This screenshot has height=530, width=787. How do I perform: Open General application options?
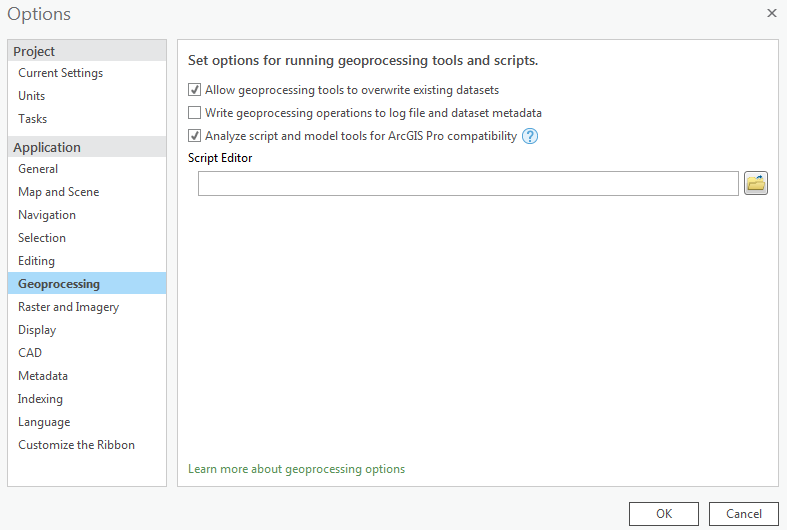click(38, 169)
